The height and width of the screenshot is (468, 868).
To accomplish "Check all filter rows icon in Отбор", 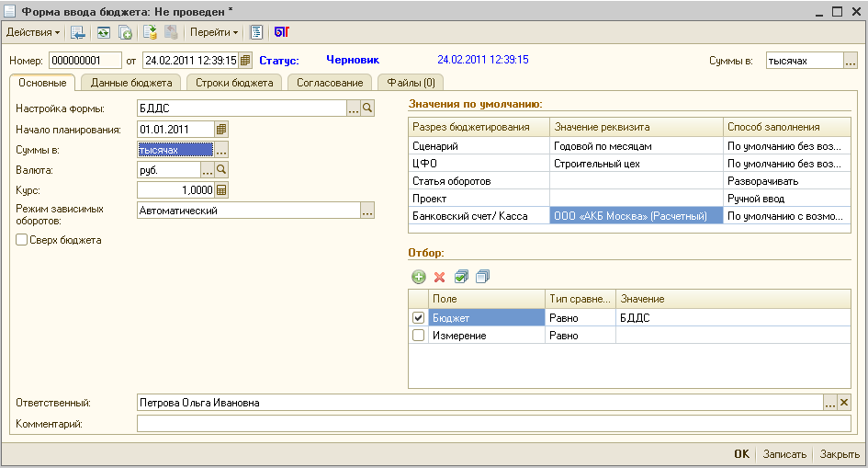I will click(461, 277).
